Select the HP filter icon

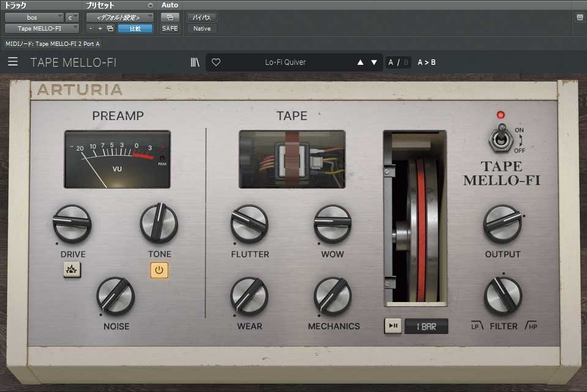(531, 325)
